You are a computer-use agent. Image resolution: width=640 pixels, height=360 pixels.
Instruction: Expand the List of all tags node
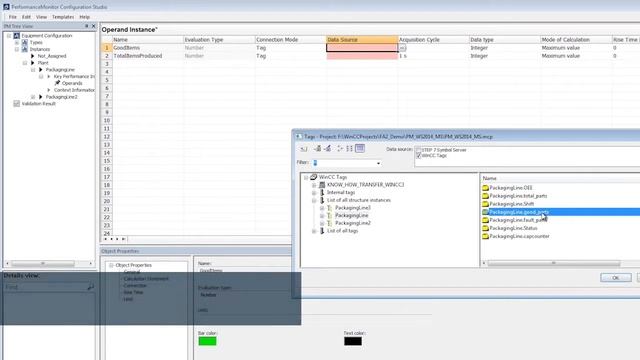[x=314, y=231]
